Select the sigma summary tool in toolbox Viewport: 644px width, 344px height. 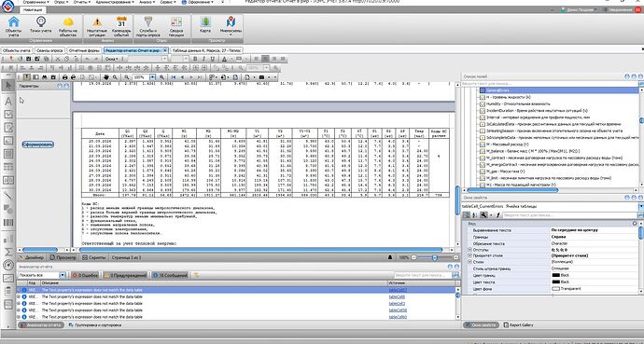[8, 252]
